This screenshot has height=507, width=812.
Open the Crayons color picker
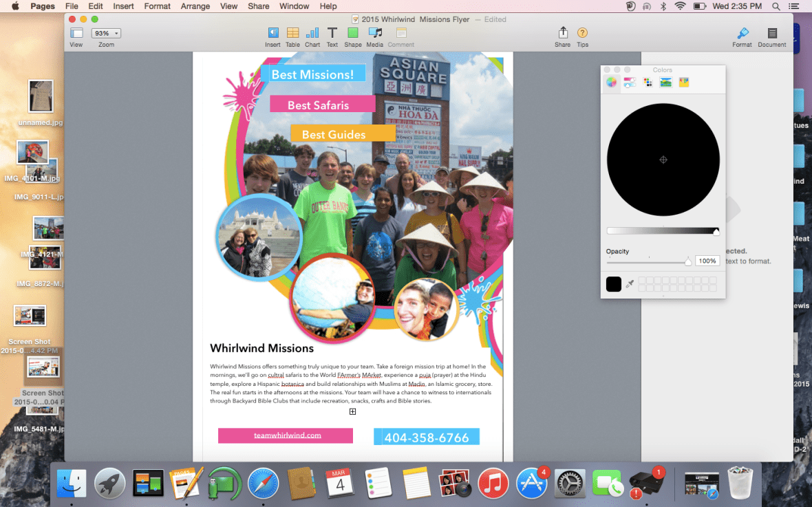coord(683,81)
